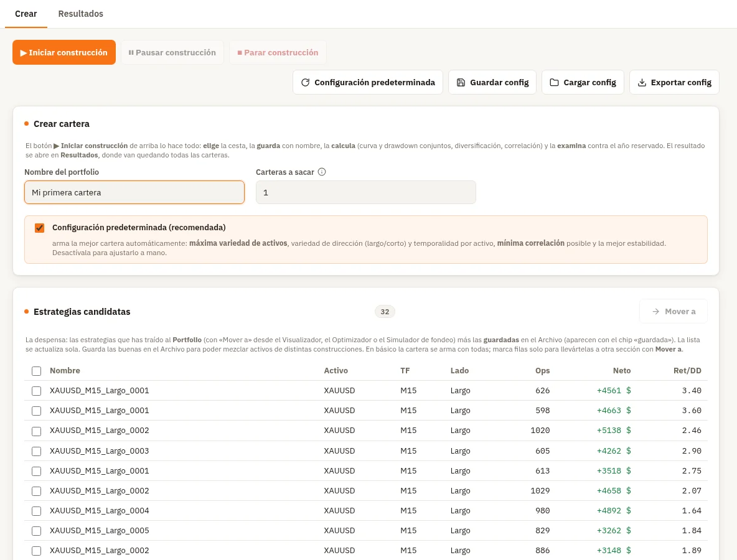Tick the select-all checkbox in the table header
This screenshot has height=560, width=737.
(x=36, y=371)
